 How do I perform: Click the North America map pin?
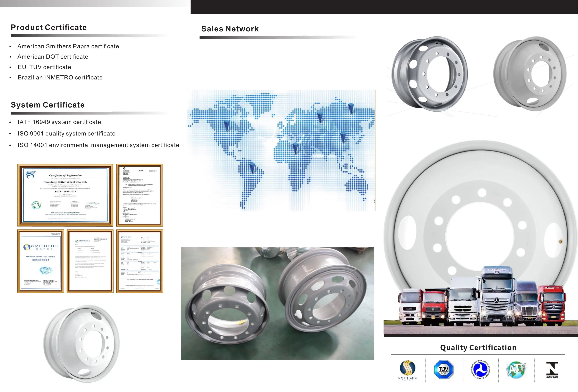click(x=227, y=125)
